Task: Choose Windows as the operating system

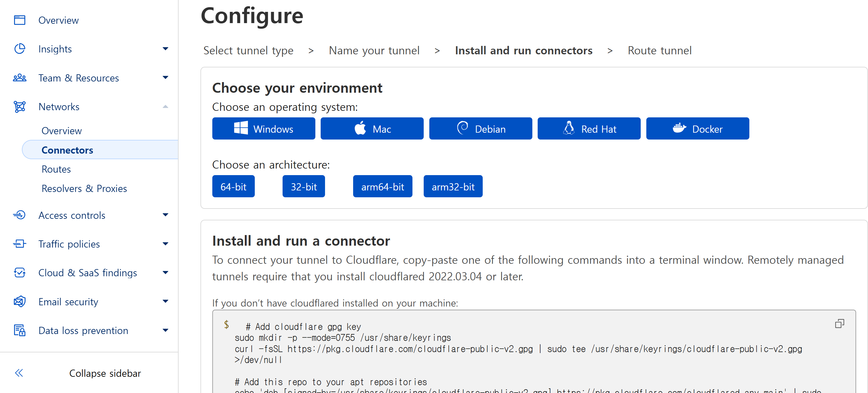Action: (x=264, y=129)
